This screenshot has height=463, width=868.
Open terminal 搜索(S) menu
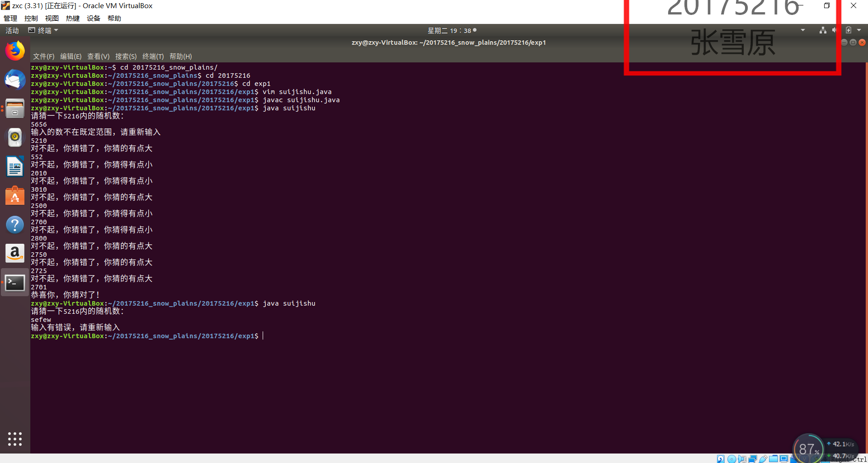point(126,57)
